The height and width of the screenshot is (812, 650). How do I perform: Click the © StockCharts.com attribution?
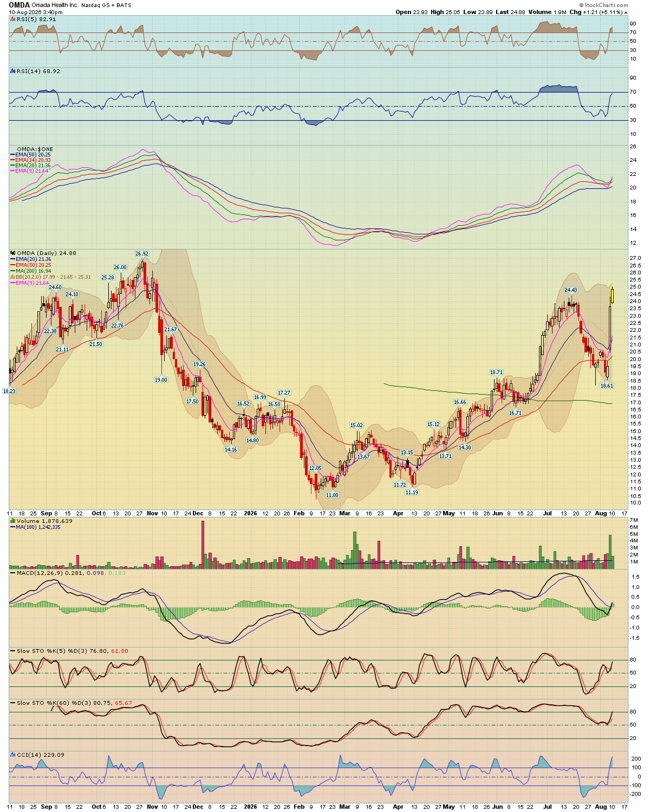click(604, 5)
